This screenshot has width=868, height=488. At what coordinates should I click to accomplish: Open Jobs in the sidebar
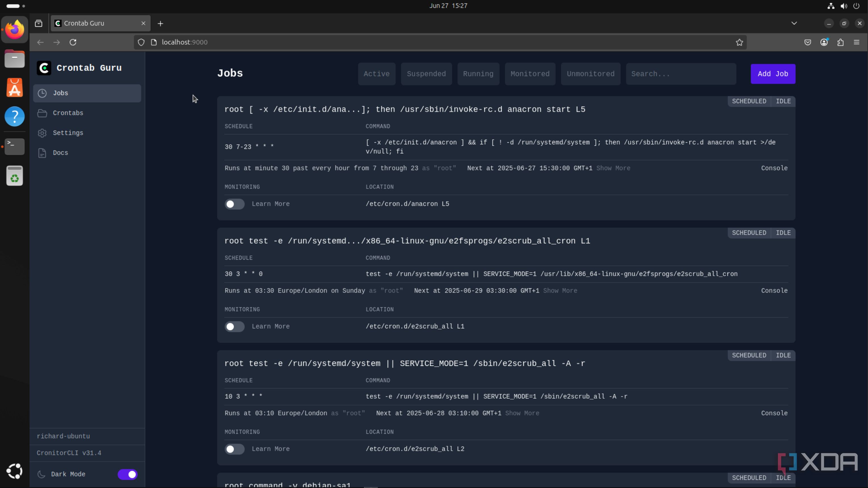click(87, 93)
